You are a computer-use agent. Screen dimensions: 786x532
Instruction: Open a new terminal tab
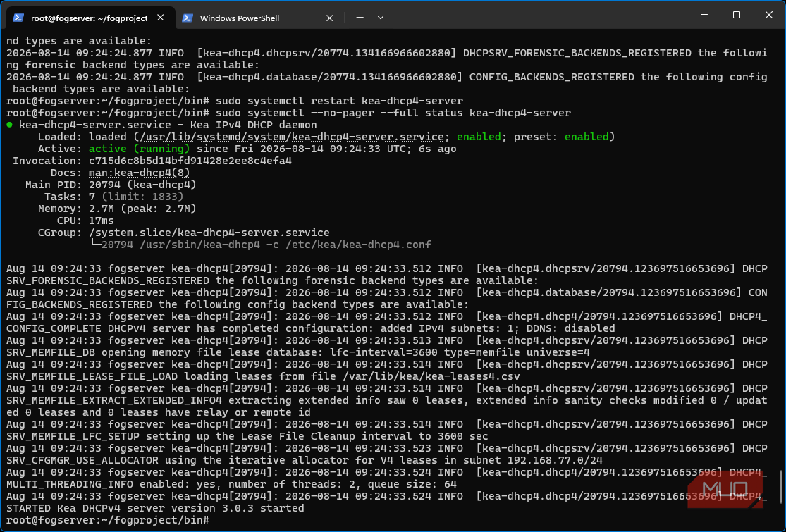360,18
